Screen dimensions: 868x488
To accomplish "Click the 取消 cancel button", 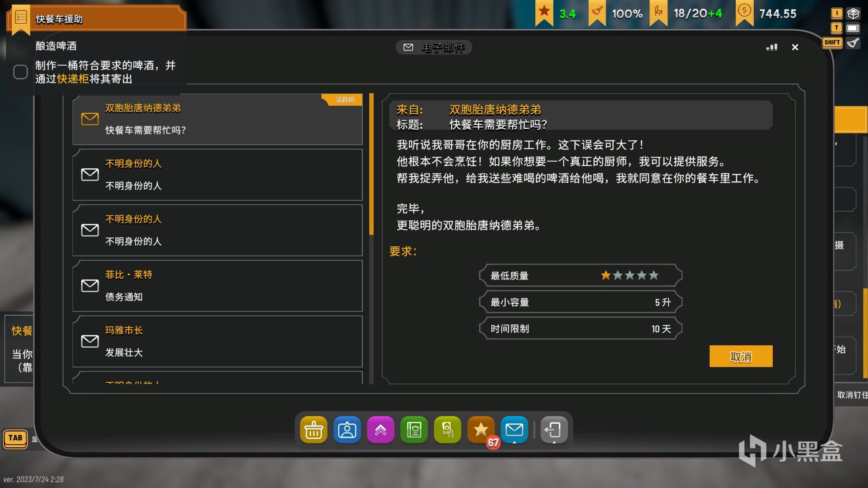I will [x=741, y=356].
